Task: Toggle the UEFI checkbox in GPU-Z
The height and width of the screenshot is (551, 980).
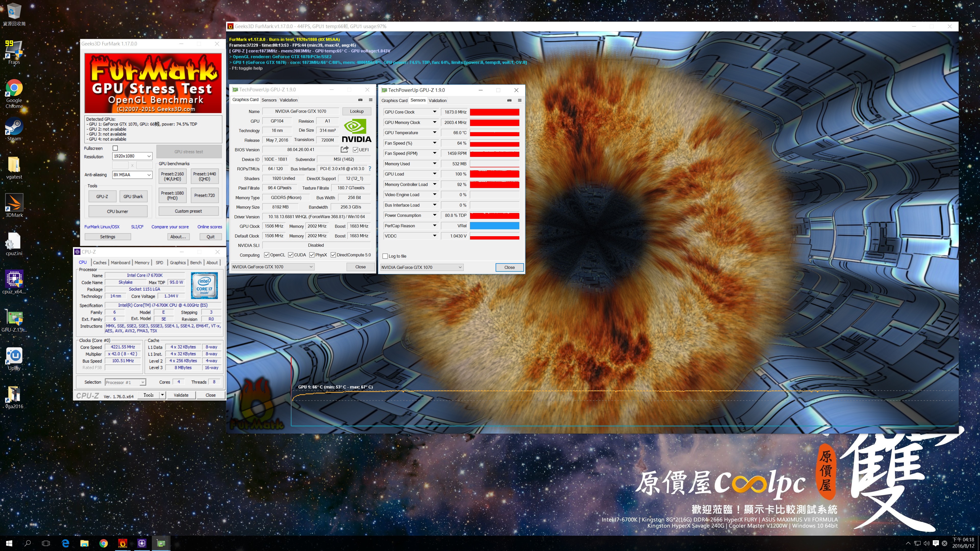Action: point(355,149)
